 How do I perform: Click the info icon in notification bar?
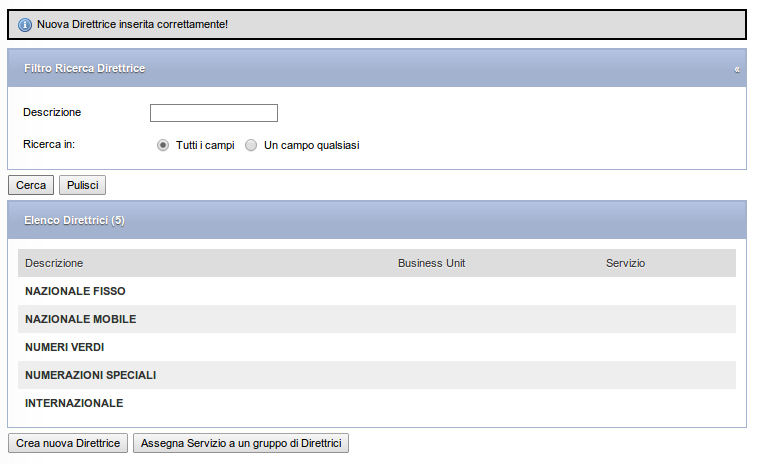24,24
